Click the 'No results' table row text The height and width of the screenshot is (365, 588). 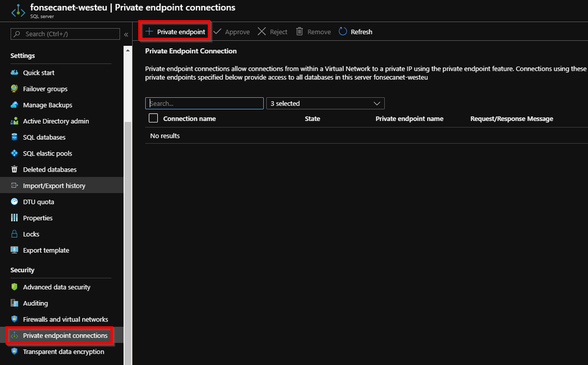point(165,136)
